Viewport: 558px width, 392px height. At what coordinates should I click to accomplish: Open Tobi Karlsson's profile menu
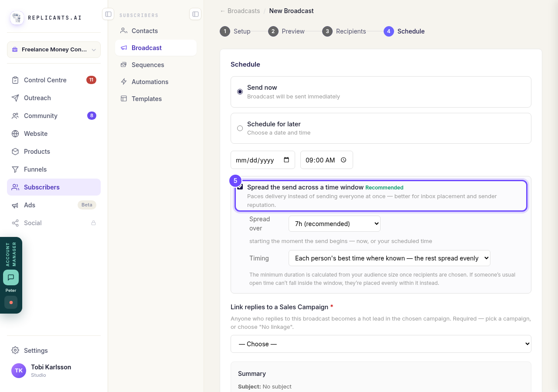click(54, 371)
